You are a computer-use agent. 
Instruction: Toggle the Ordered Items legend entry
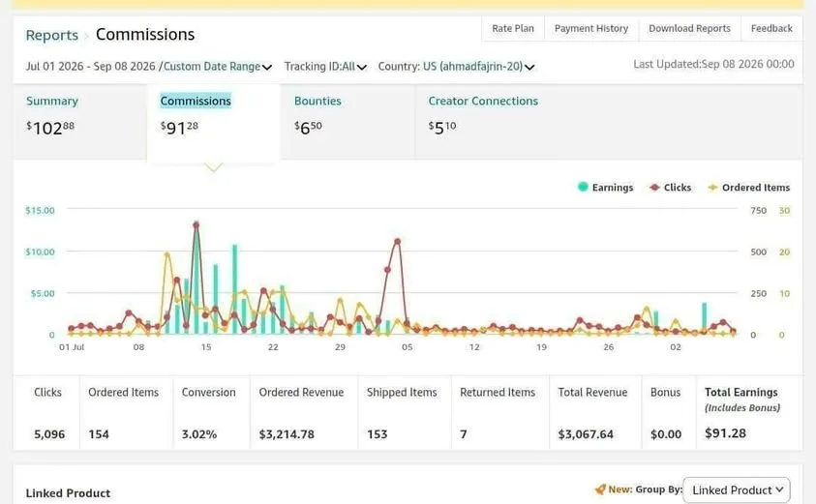[749, 188]
